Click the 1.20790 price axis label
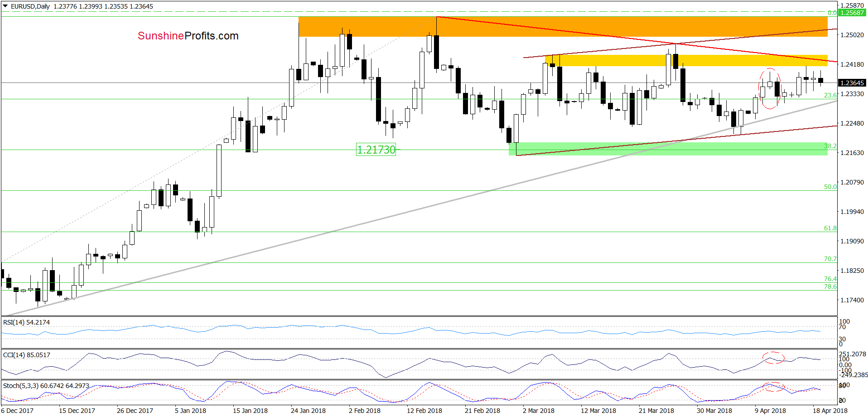868x417 pixels. point(852,182)
